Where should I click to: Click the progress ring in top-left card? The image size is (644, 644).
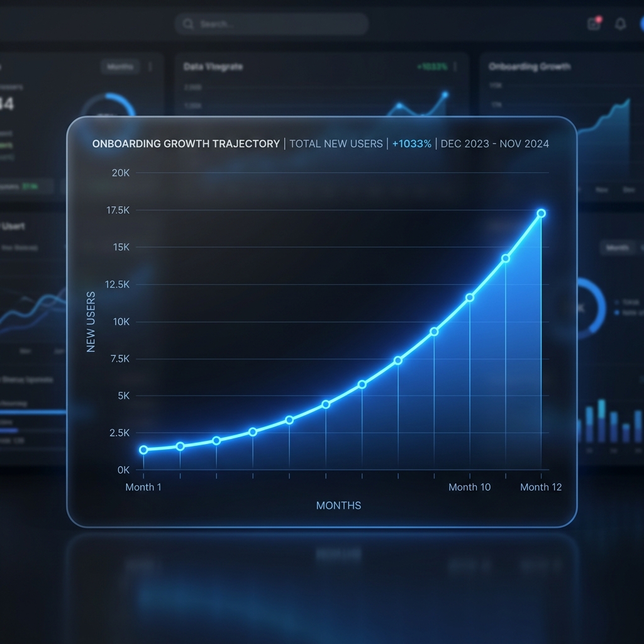click(x=107, y=107)
